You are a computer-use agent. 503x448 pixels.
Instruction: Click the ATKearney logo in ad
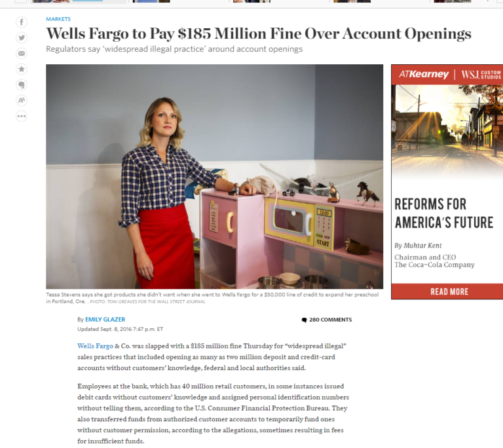424,75
